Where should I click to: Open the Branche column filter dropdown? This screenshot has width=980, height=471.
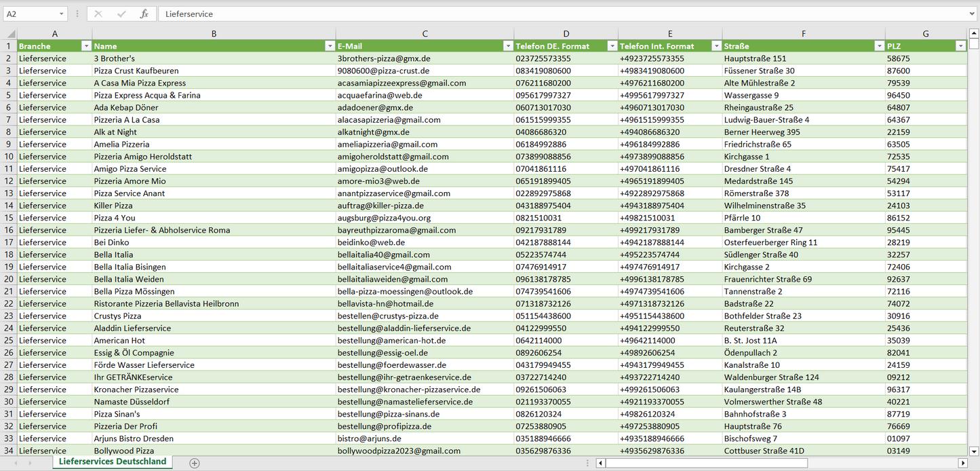coord(86,46)
